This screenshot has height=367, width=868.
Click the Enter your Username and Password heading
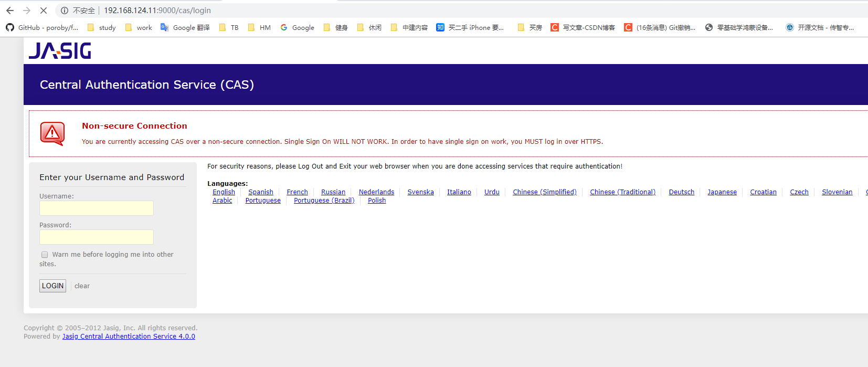pyautogui.click(x=112, y=177)
